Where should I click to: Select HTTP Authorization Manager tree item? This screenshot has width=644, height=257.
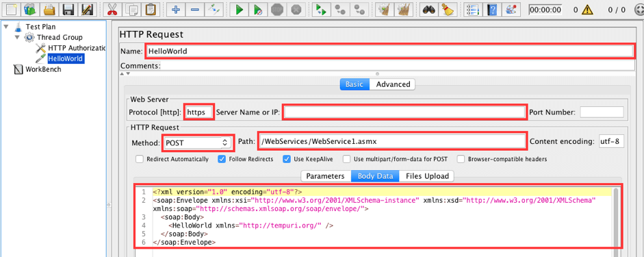pos(77,48)
